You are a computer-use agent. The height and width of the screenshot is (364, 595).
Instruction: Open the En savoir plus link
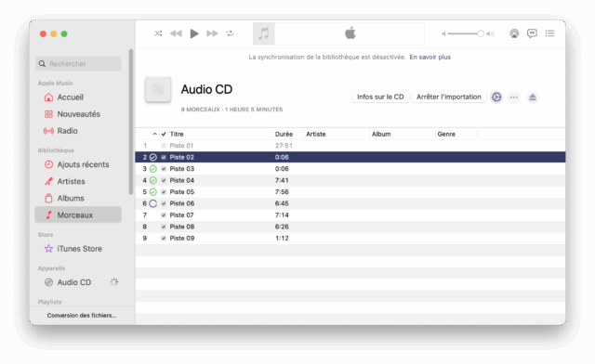(x=430, y=57)
